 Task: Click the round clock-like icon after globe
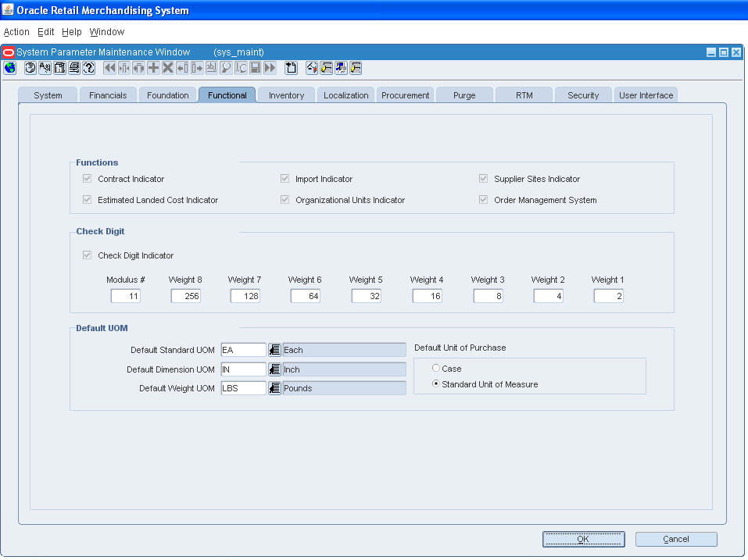pyautogui.click(x=30, y=68)
